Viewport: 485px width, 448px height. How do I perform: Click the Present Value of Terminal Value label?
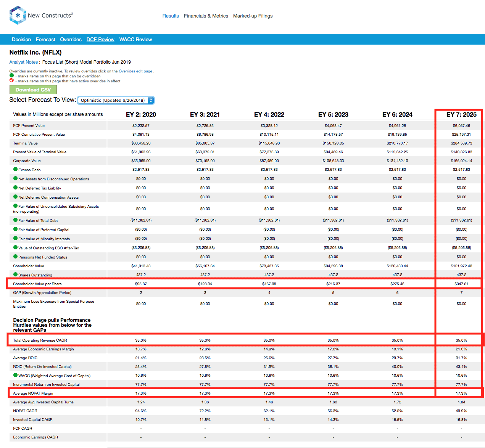tap(40, 152)
